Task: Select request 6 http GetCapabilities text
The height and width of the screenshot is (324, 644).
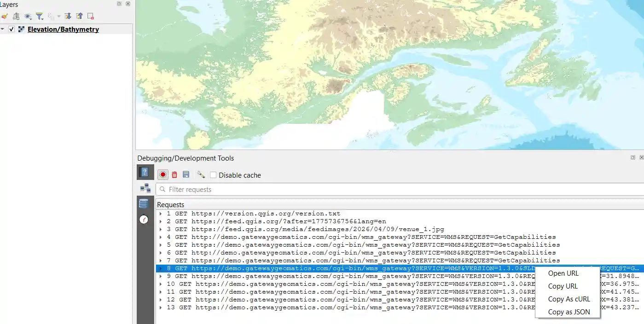Action: [x=361, y=253]
